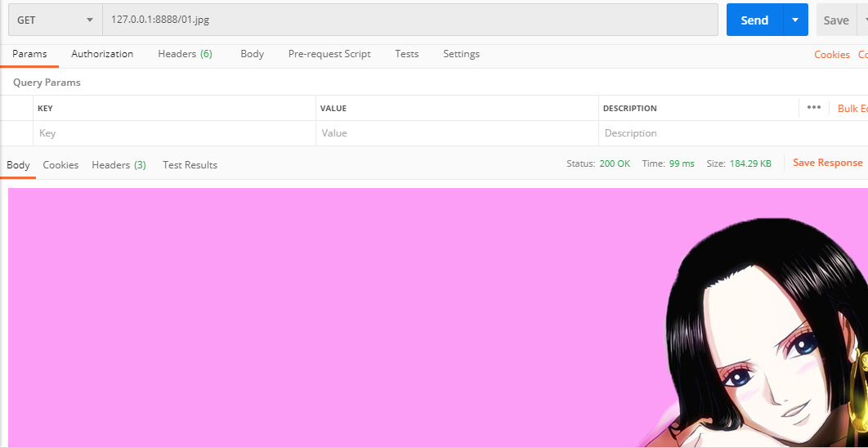Show the Test Results tab
Image resolution: width=868 pixels, height=448 pixels.
pyautogui.click(x=190, y=165)
